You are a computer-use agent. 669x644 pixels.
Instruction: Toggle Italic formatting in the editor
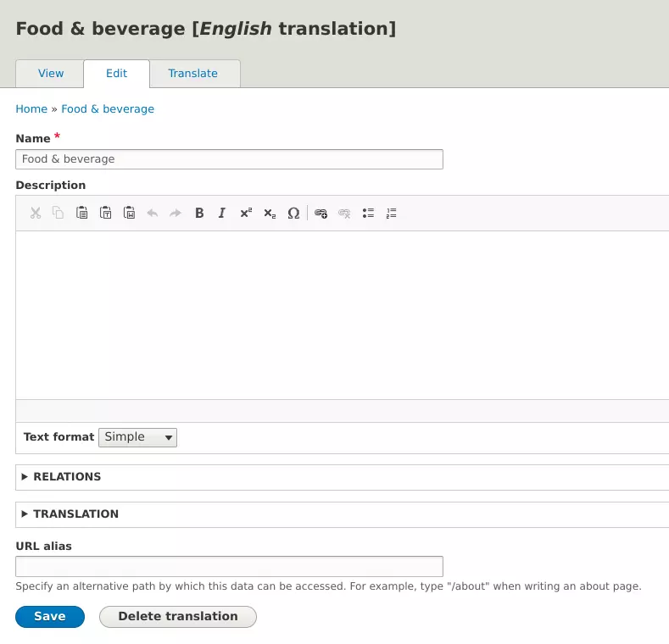coord(222,214)
